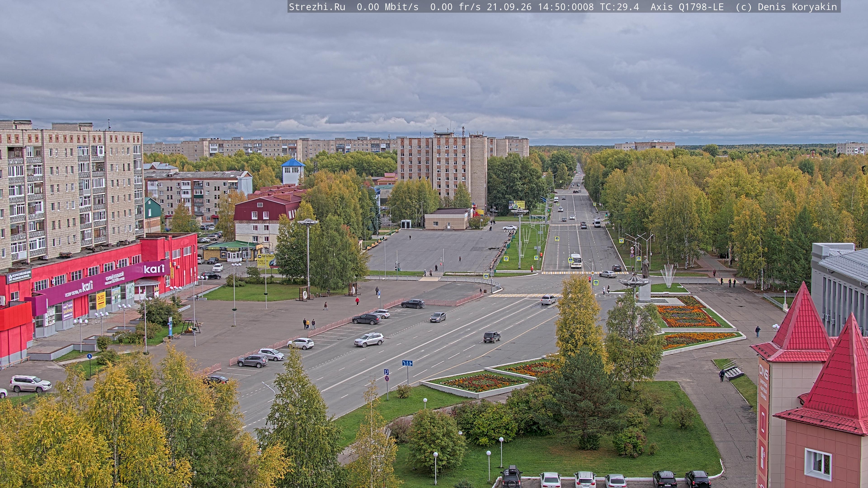Click the white bus on the avenue
The width and height of the screenshot is (868, 488).
[576, 260]
